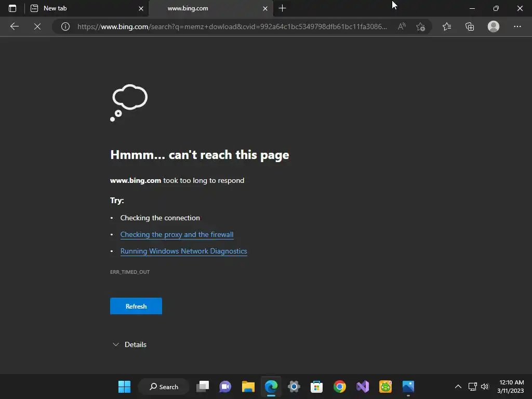This screenshot has height=399, width=532.
Task: Open Checking the proxy and firewall link
Action: [177, 234]
